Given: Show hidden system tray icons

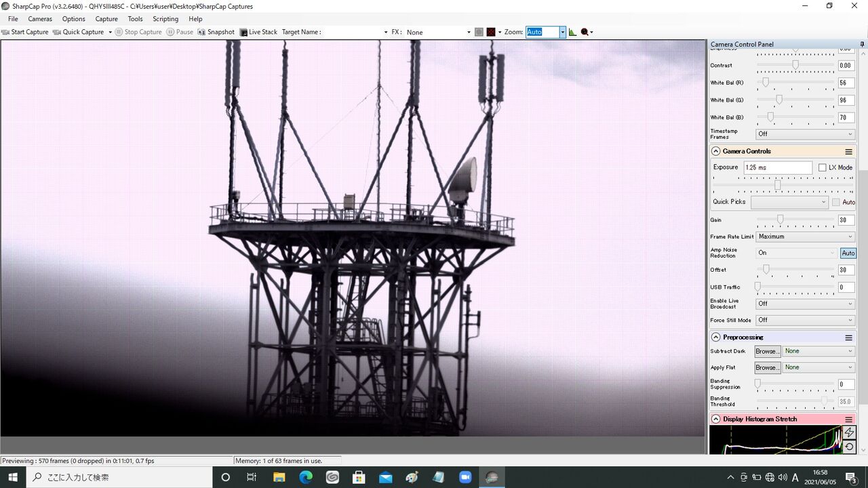Looking at the screenshot, I should point(730,477).
